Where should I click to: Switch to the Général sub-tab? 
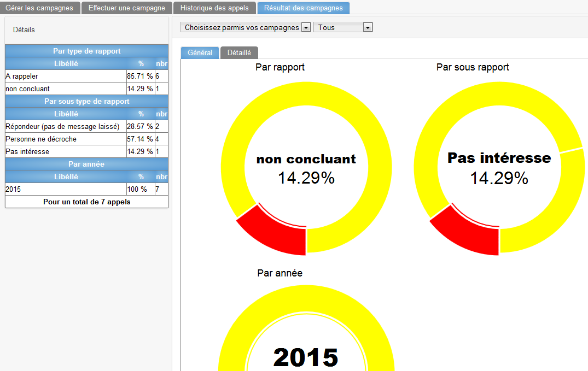(200, 52)
